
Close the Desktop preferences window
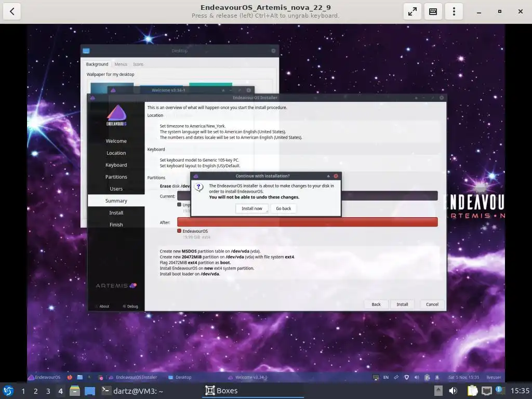click(x=273, y=50)
